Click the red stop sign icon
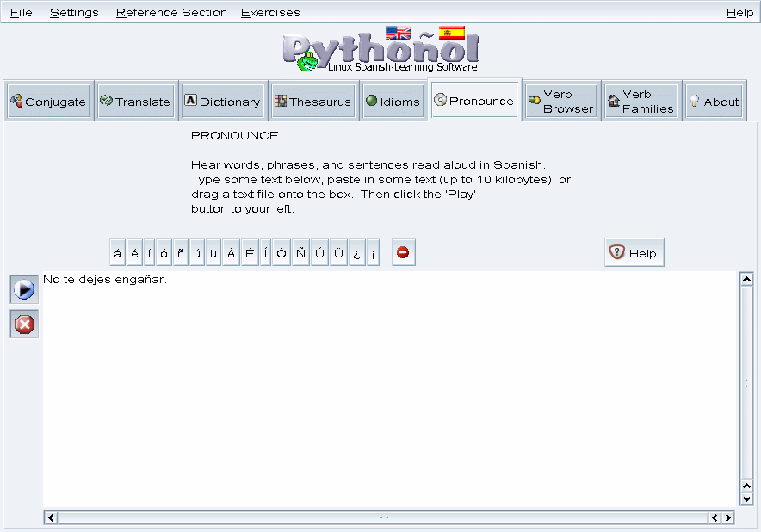This screenshot has width=761, height=532. pyautogui.click(x=403, y=253)
